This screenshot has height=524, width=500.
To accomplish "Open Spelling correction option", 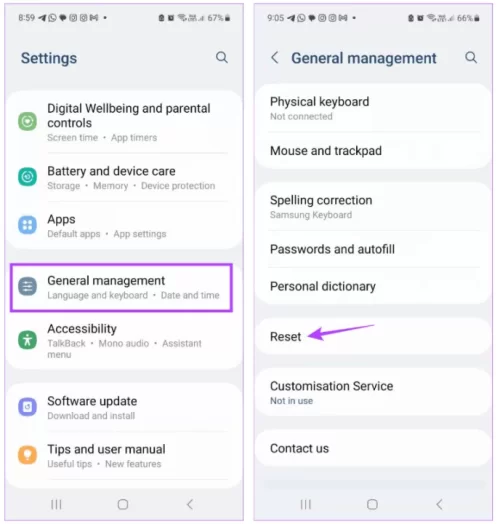I will coord(373,207).
